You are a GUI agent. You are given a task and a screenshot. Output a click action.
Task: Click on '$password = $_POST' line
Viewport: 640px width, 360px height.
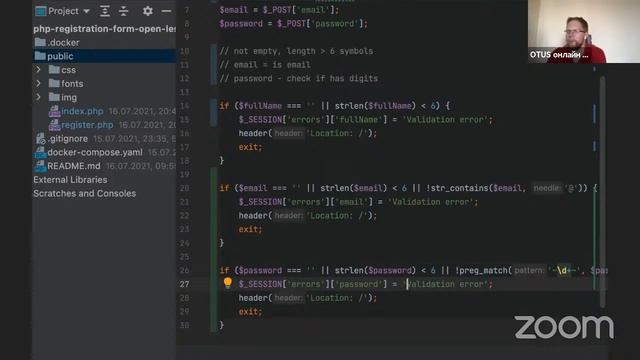[293, 24]
